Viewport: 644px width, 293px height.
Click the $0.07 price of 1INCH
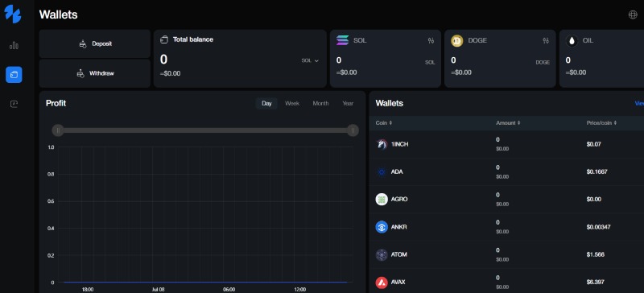tap(593, 144)
